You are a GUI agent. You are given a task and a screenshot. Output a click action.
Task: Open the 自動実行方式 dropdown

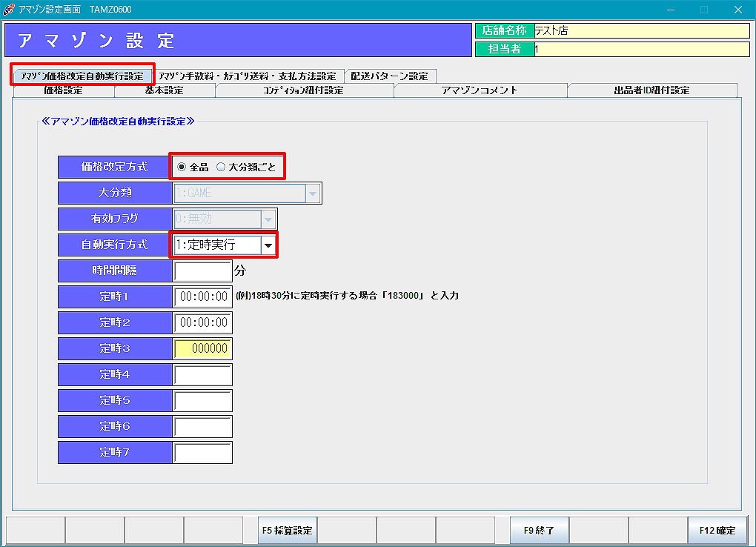point(268,245)
